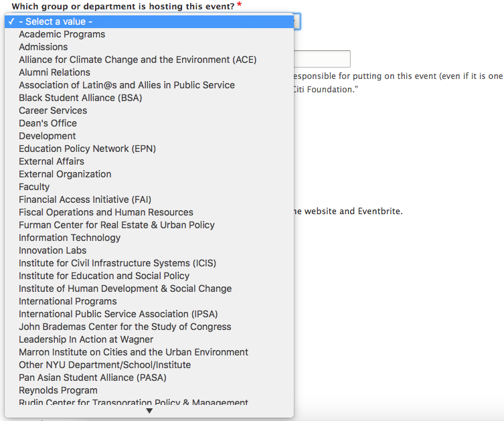Choose Career Services option
Image resolution: width=504 pixels, height=421 pixels.
53,110
